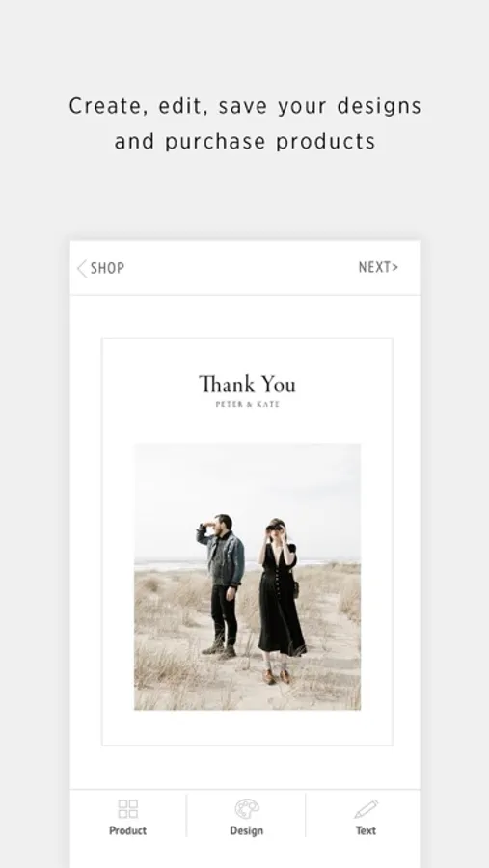489x868 pixels.
Task: Choose the Text tab label
Action: point(366,830)
